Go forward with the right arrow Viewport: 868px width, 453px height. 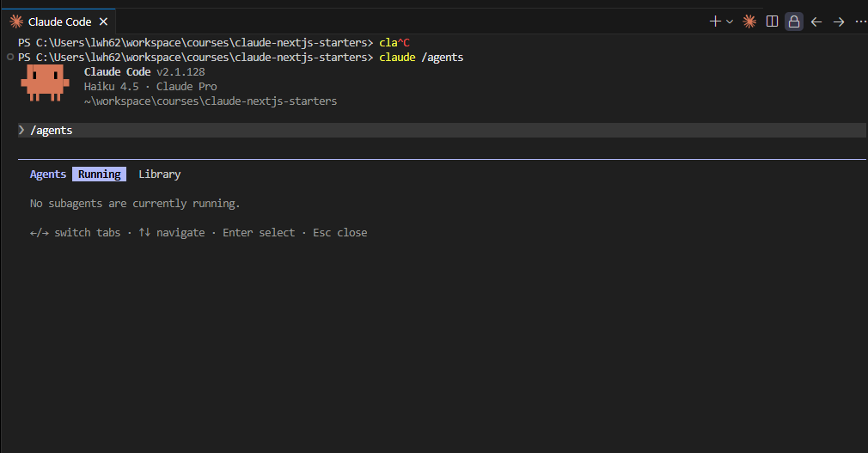[839, 21]
